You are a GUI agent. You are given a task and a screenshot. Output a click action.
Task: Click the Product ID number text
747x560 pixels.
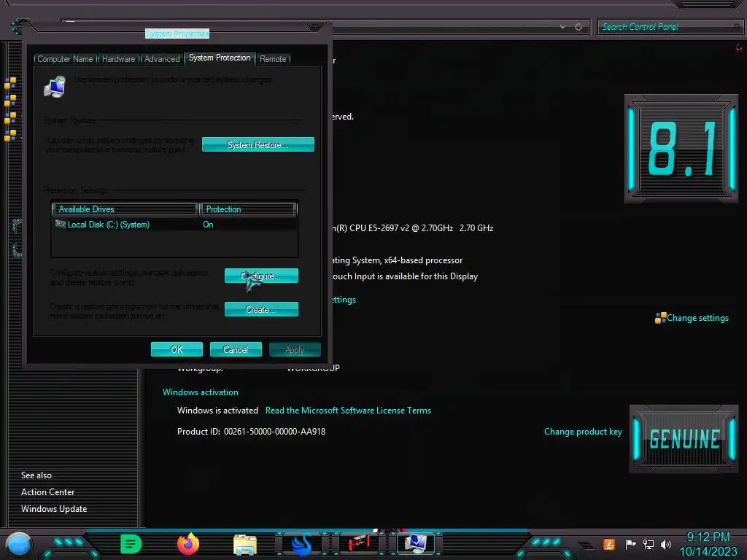pyautogui.click(x=274, y=432)
